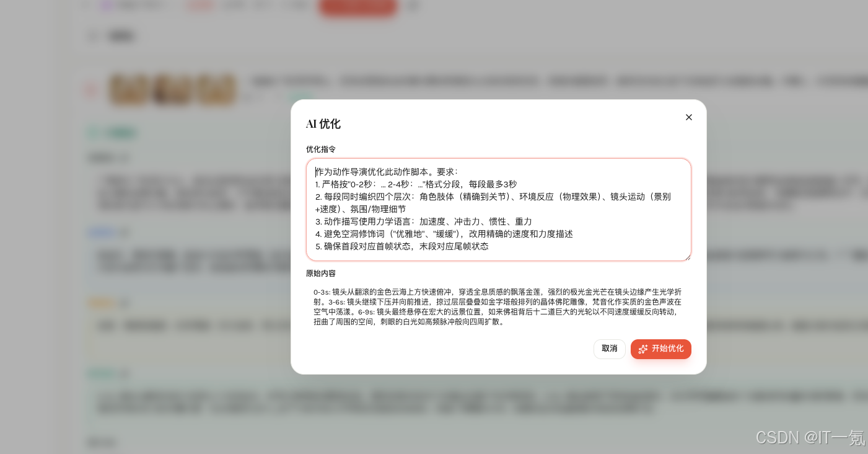Click the 开始优化 button
868x454 pixels.
661,349
